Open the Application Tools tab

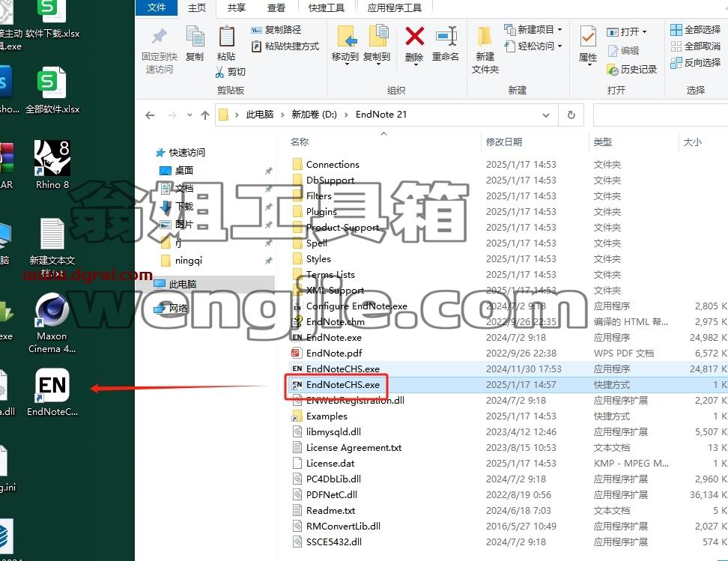click(x=394, y=7)
